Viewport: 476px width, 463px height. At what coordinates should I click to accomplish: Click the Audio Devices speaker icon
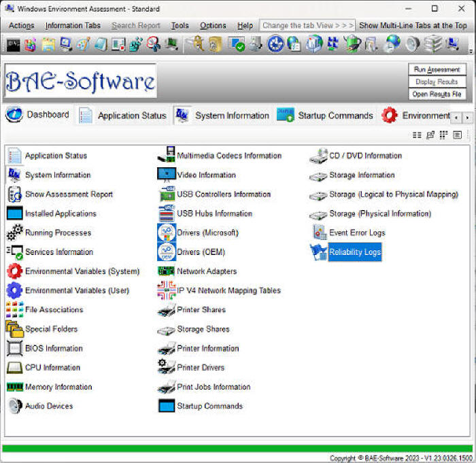(x=14, y=406)
